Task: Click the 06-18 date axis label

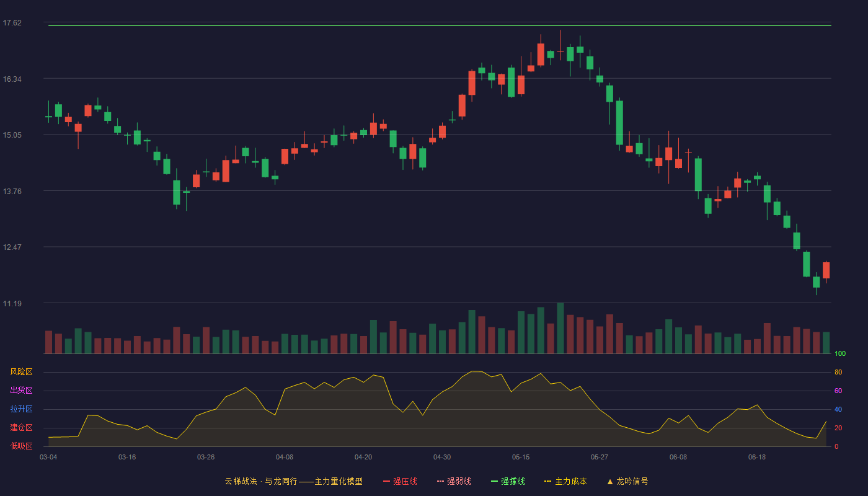Action: click(757, 457)
